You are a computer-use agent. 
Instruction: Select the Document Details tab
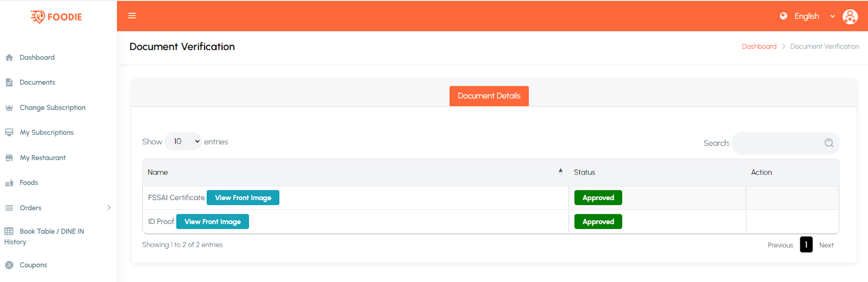(x=489, y=96)
